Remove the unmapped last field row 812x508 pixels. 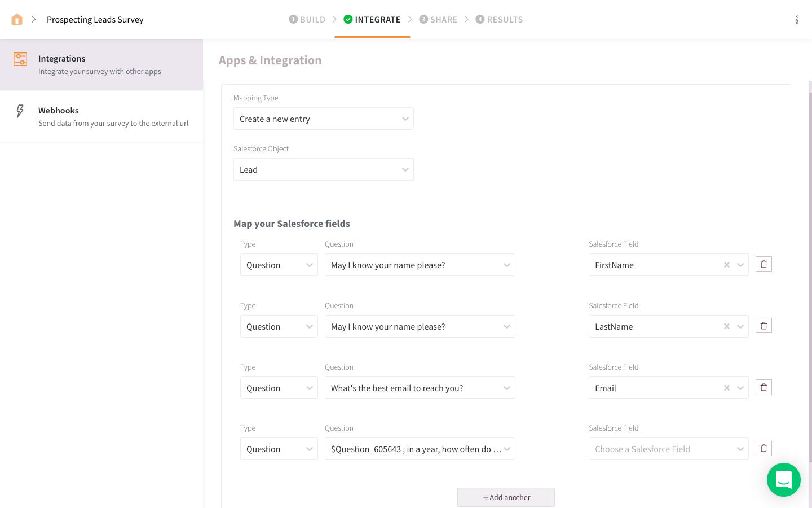pyautogui.click(x=764, y=449)
